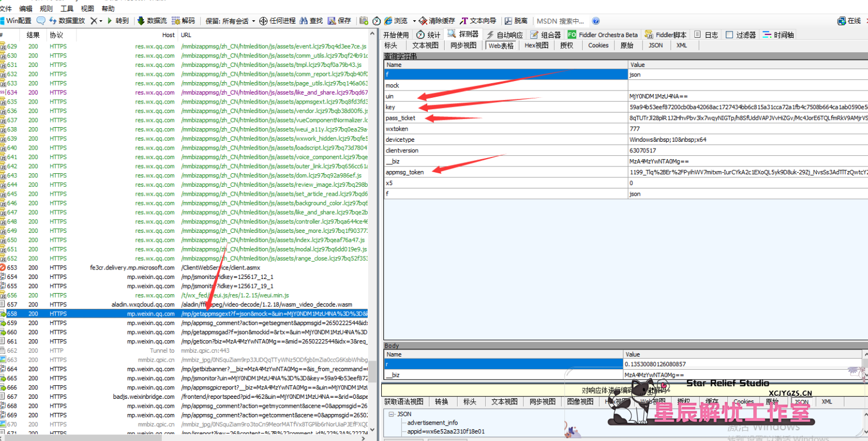Viewport: 868px width, 441px height.
Task: Toggle the Stream (数据流) toolbar button
Action: click(152, 21)
